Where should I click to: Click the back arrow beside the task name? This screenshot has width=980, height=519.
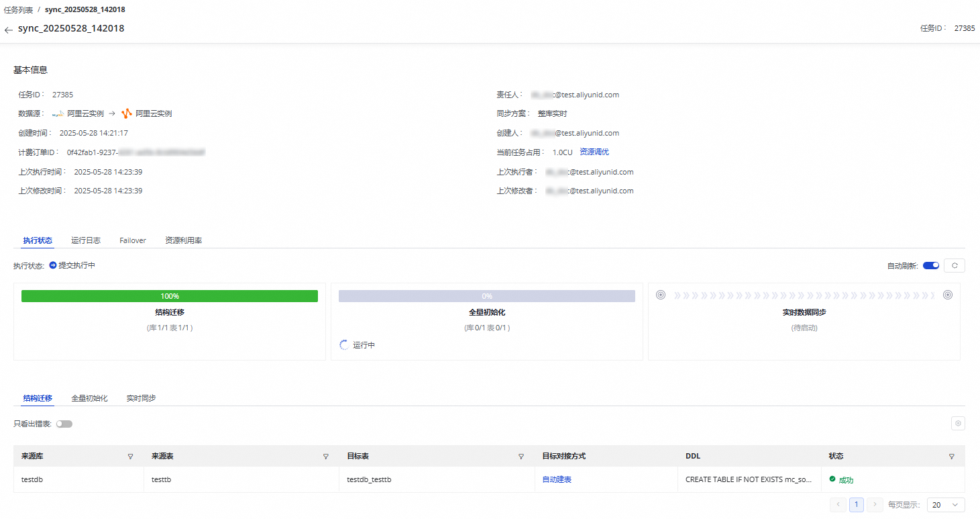pos(8,30)
